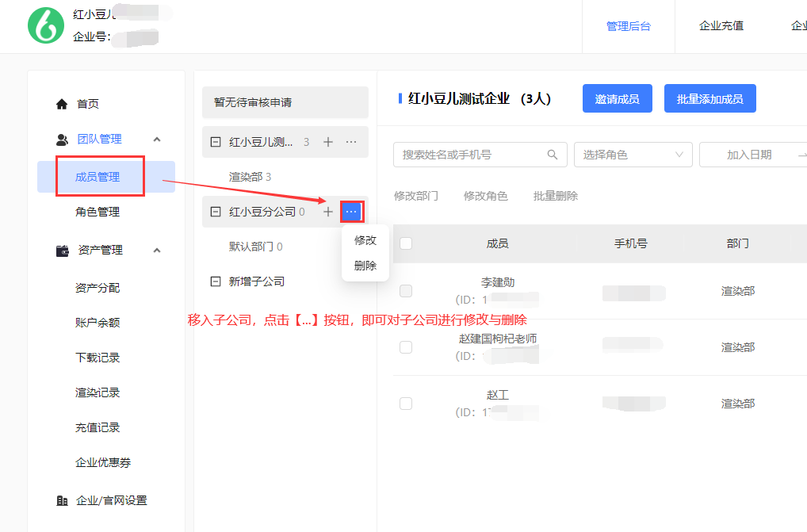This screenshot has width=807, height=532.
Task: Select the 默认部门 department in tree
Action: coord(255,247)
